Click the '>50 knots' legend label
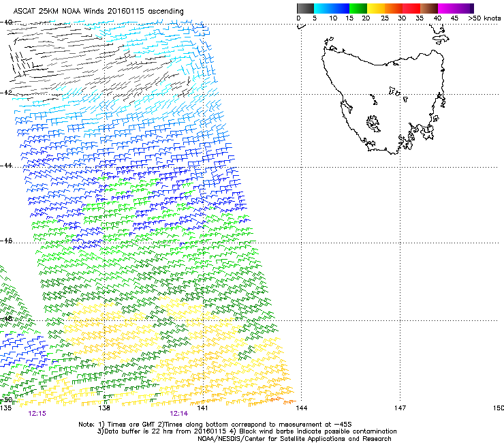Image resolution: width=504 pixels, height=443 pixels. tap(484, 18)
